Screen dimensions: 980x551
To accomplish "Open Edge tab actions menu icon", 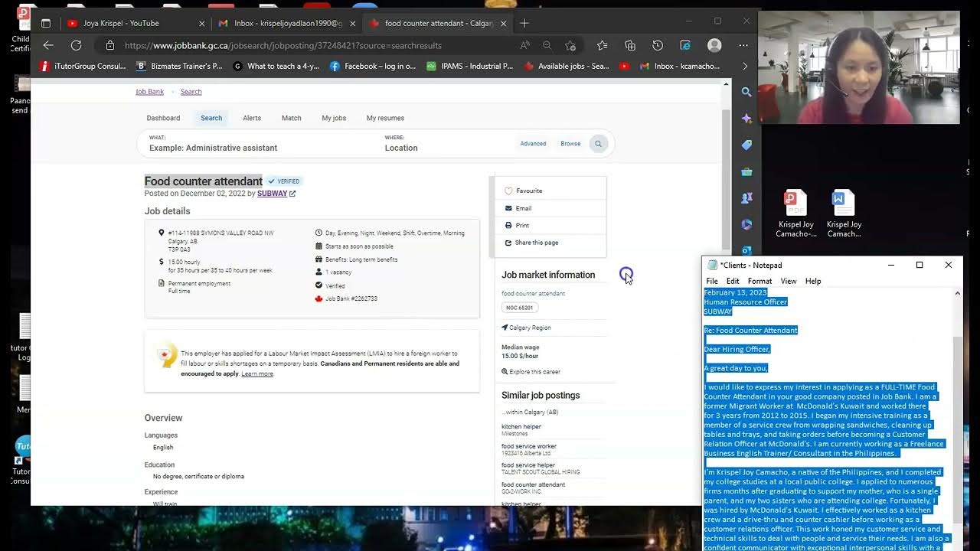I will click(45, 23).
